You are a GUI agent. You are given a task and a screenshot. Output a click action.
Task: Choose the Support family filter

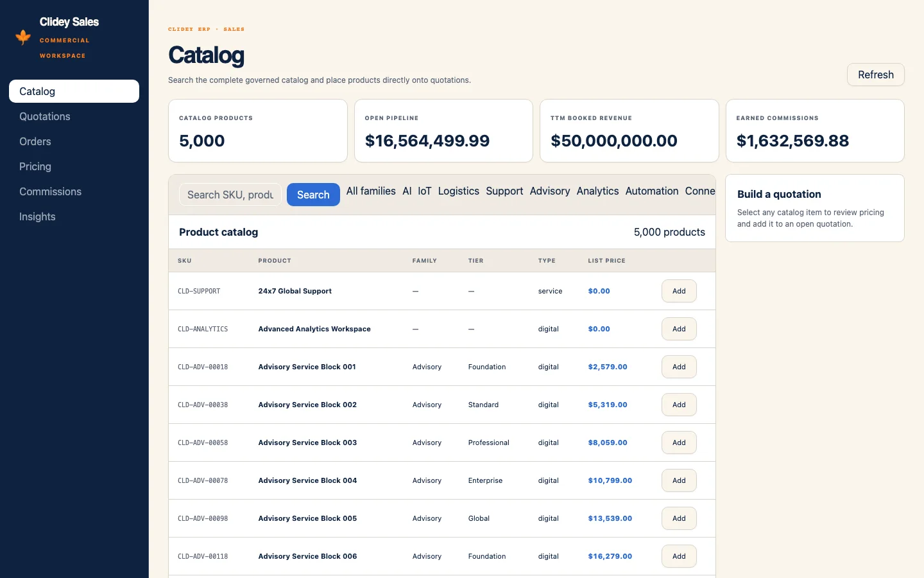click(504, 191)
